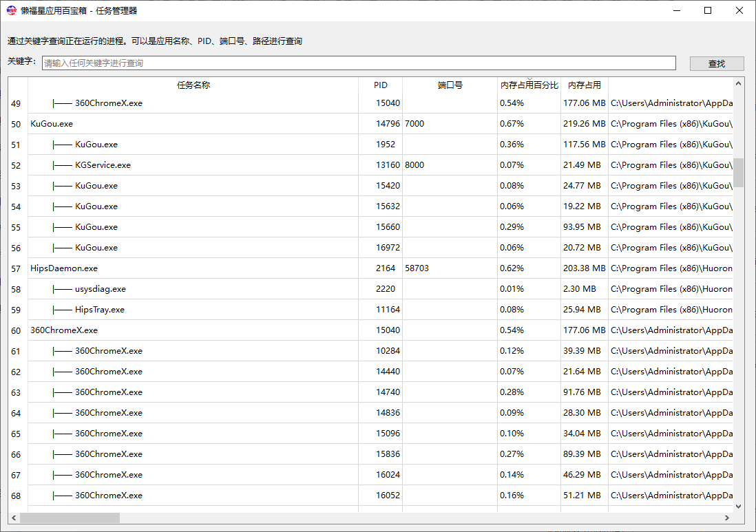Click the horizontal scrollbar left arrow
The image size is (756, 532).
14,518
